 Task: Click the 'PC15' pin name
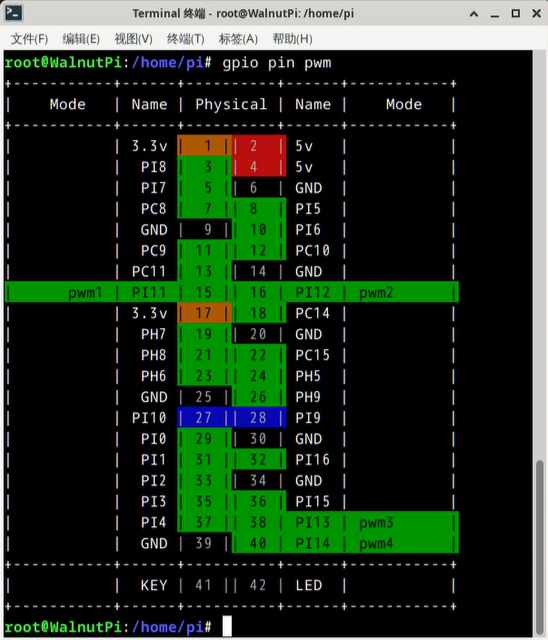coord(313,355)
